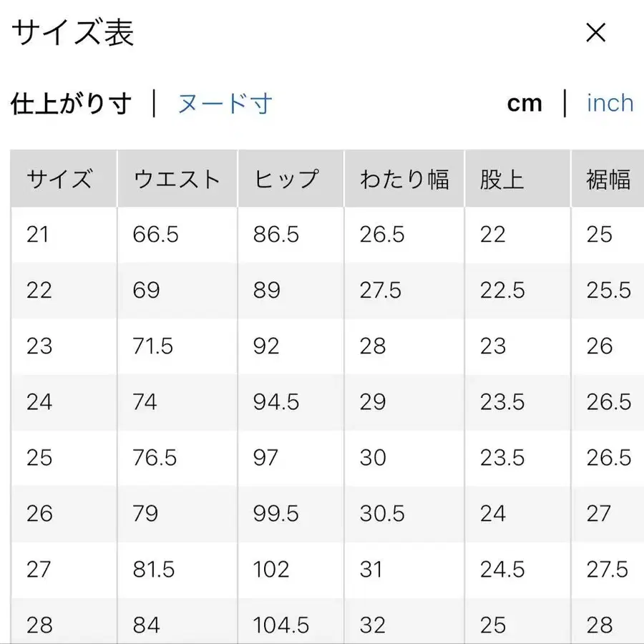This screenshot has width=644, height=644.
Task: Click the hip value 97 for size 25
Action: 265,458
